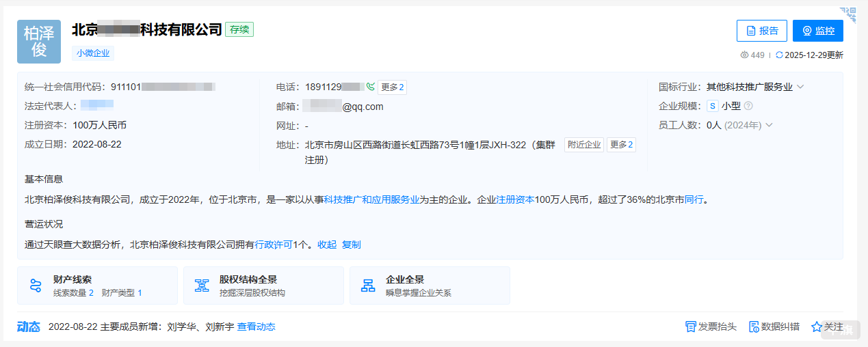This screenshot has width=868, height=347.
Task: Click the QR code icon in the corner
Action: (x=848, y=14)
